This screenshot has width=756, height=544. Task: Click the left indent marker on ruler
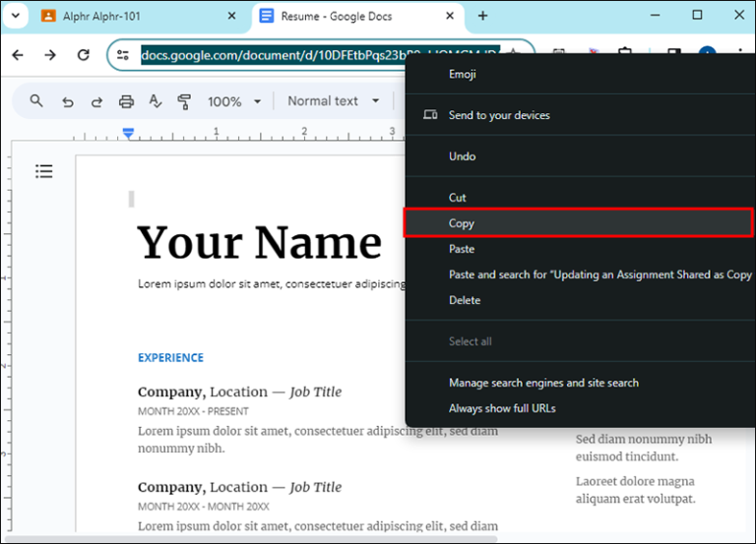point(128,133)
